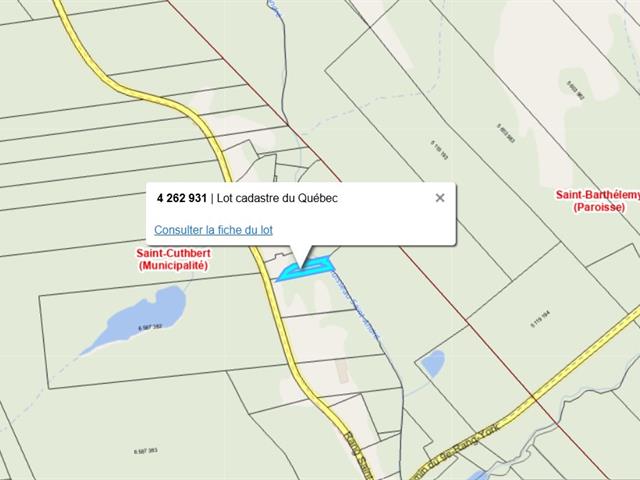Click the Saint-Cuthbert (Municipalité) label
This screenshot has height=480, width=640.
point(173,259)
